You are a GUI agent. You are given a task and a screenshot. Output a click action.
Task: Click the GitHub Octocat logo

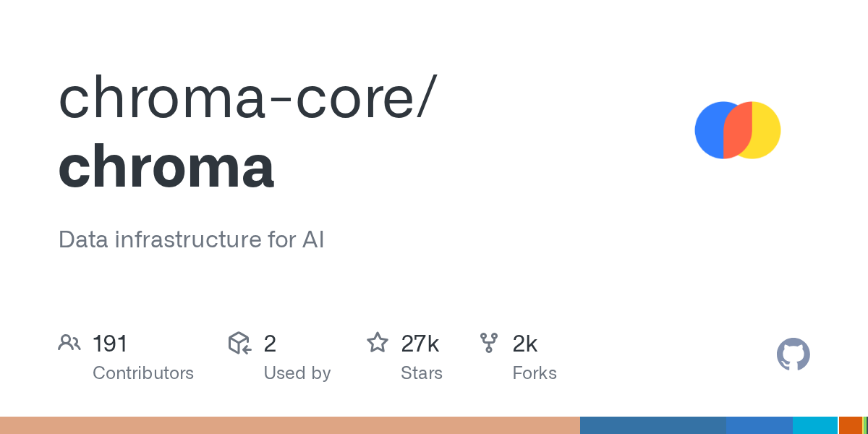(x=793, y=354)
